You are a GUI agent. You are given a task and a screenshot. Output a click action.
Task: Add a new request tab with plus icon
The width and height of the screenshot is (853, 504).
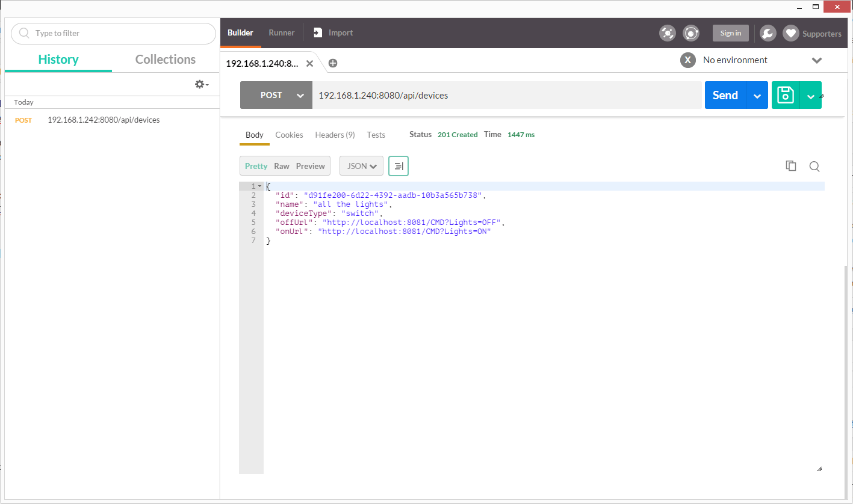pos(333,63)
